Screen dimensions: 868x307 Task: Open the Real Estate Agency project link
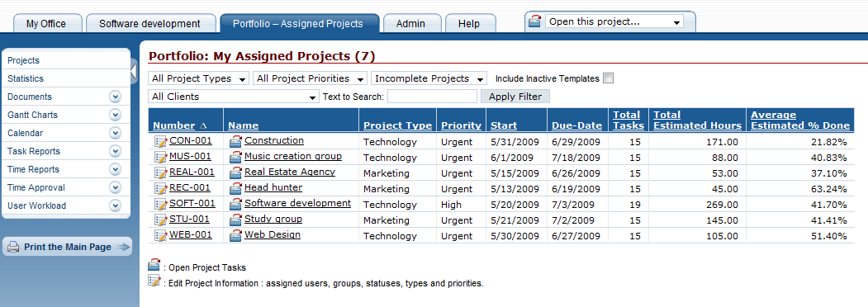click(290, 172)
